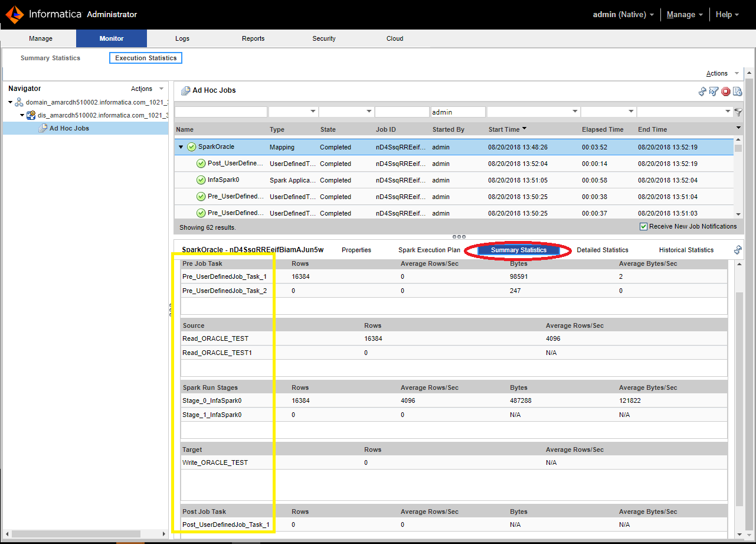The width and height of the screenshot is (756, 544).
Task: Click the Summary Statistics view link
Action: (50, 58)
